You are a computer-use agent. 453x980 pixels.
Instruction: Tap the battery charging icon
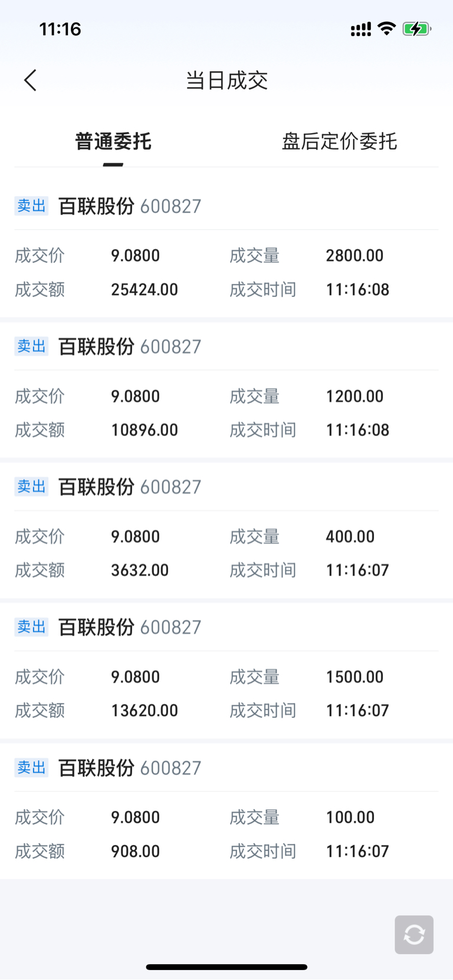(417, 29)
